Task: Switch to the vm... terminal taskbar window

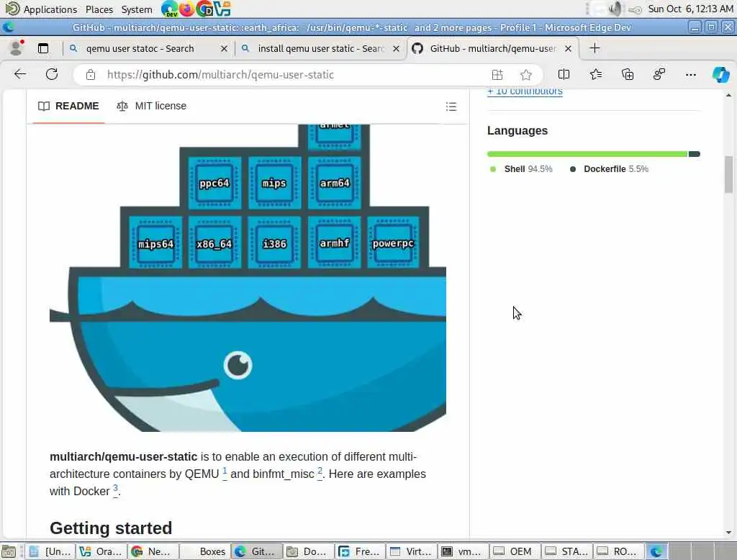Action: click(x=464, y=551)
